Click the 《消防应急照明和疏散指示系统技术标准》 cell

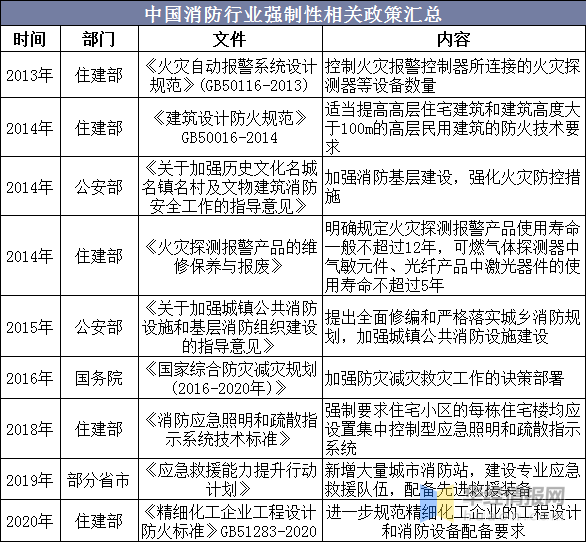click(230, 429)
